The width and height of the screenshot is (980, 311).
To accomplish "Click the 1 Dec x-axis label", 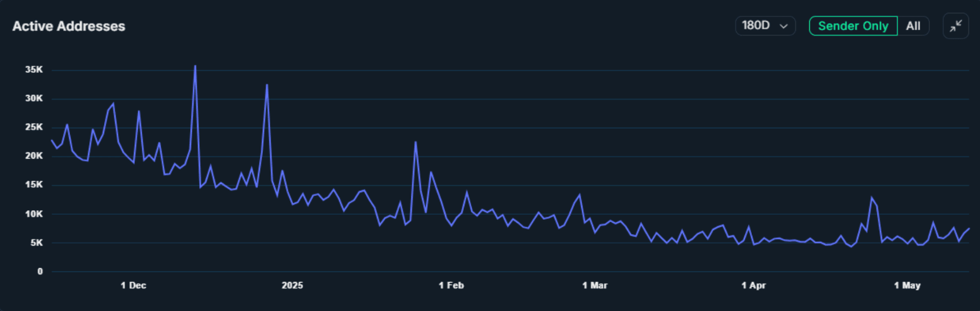I will pos(133,285).
